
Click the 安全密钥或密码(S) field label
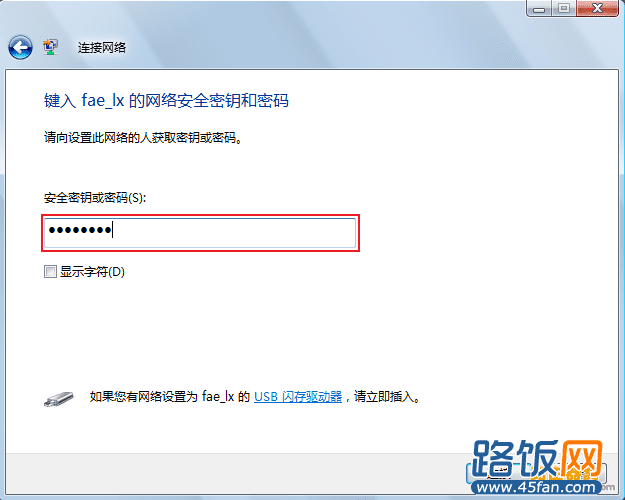[x=95, y=198]
